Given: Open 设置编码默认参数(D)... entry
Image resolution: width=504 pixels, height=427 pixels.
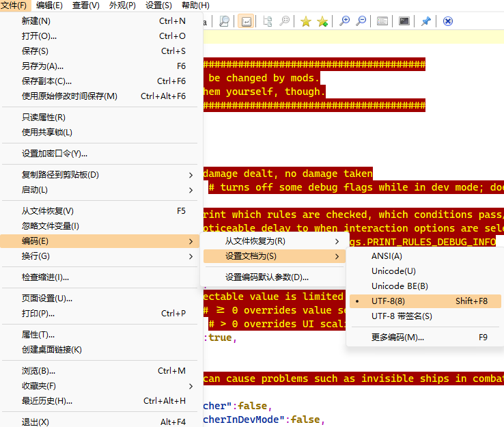Looking at the screenshot, I should (274, 277).
